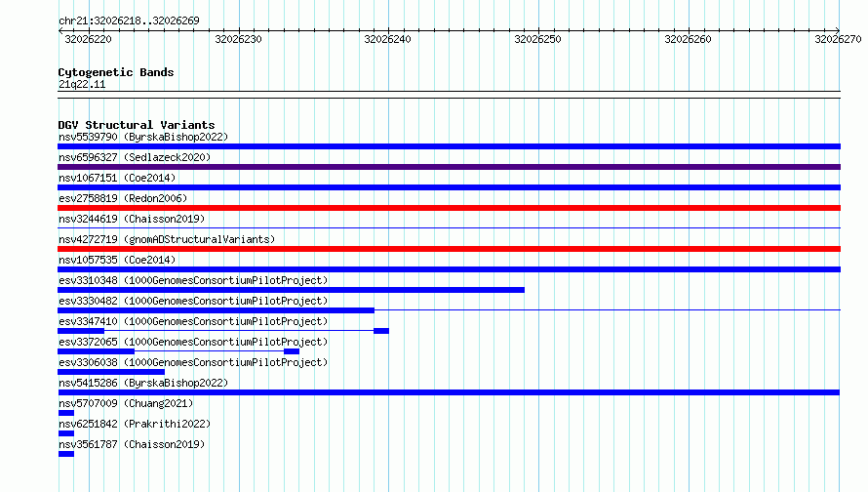Click the short blue bar for nsv5707009
This screenshot has height=492, width=868.
[x=66, y=413]
